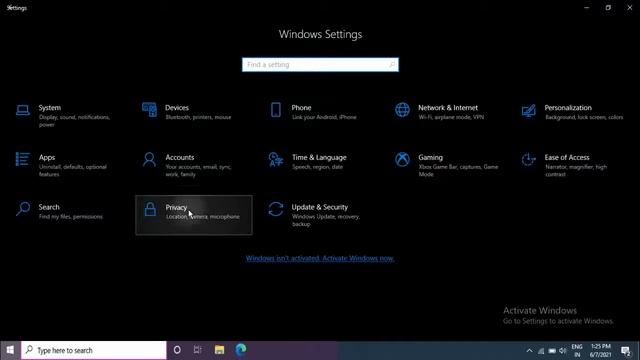Open the Network & Internet globe icon

click(x=402, y=110)
